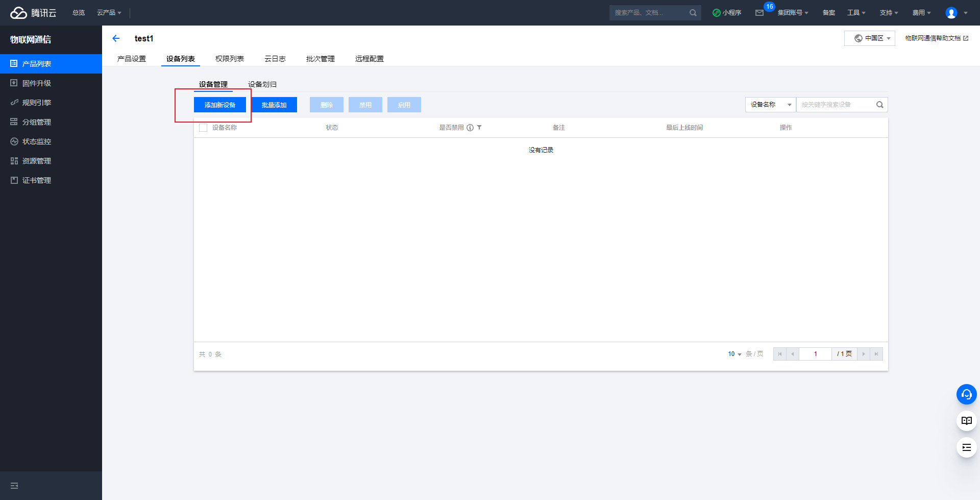Click the 启用 button
The image size is (980, 500).
point(404,105)
